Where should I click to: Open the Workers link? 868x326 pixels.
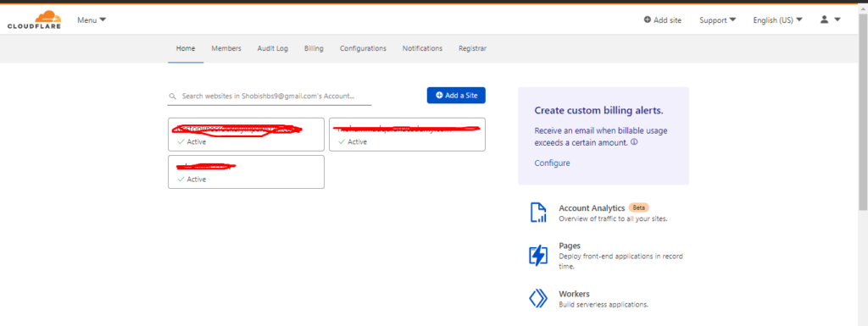point(574,294)
